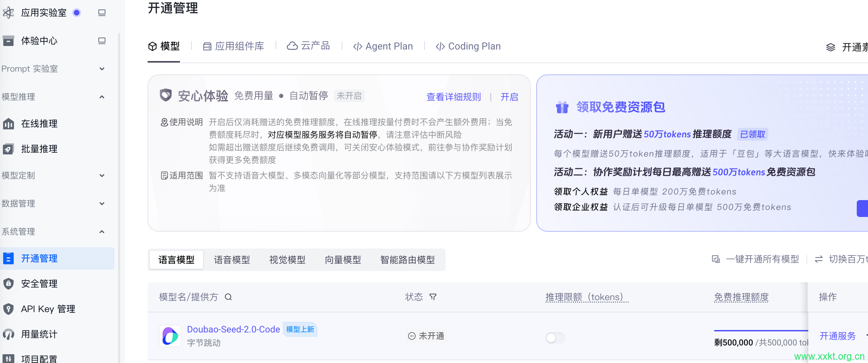Click the 开通管理 document icon
Viewport: 868px width, 363px height.
click(x=8, y=258)
